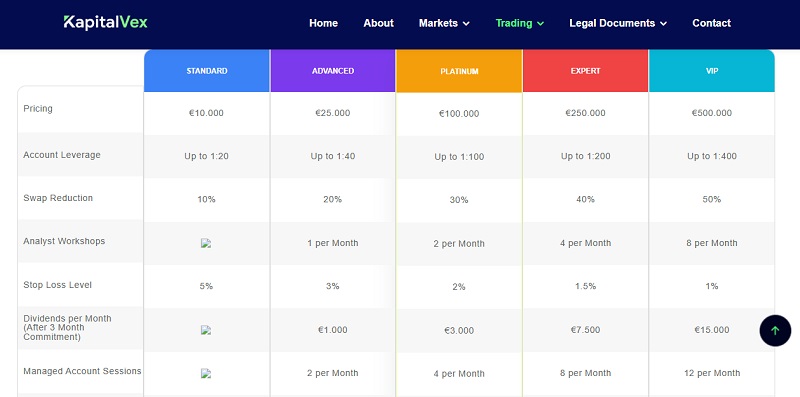
Task: Click the Up to 1:100 leverage value
Action: 459,157
